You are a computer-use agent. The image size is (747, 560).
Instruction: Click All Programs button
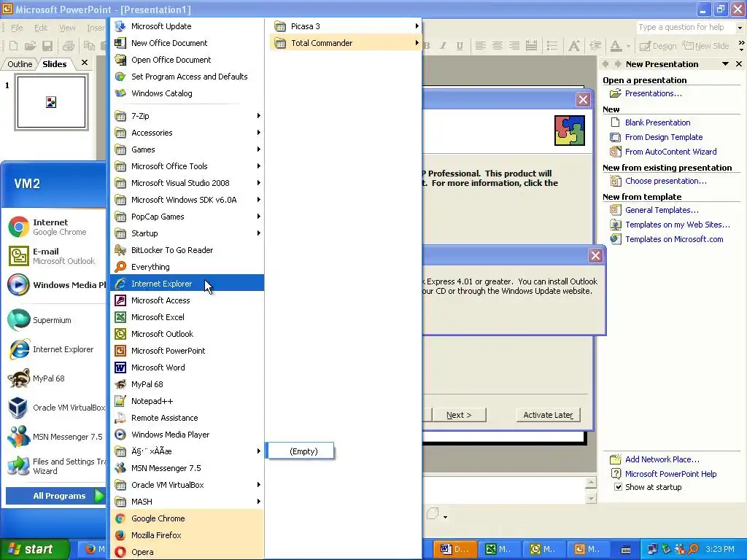coord(55,496)
